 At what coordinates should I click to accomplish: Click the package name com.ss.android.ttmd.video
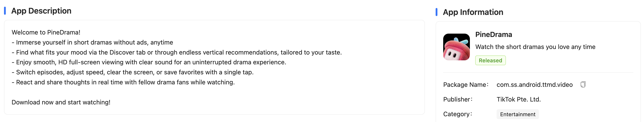click(x=534, y=85)
